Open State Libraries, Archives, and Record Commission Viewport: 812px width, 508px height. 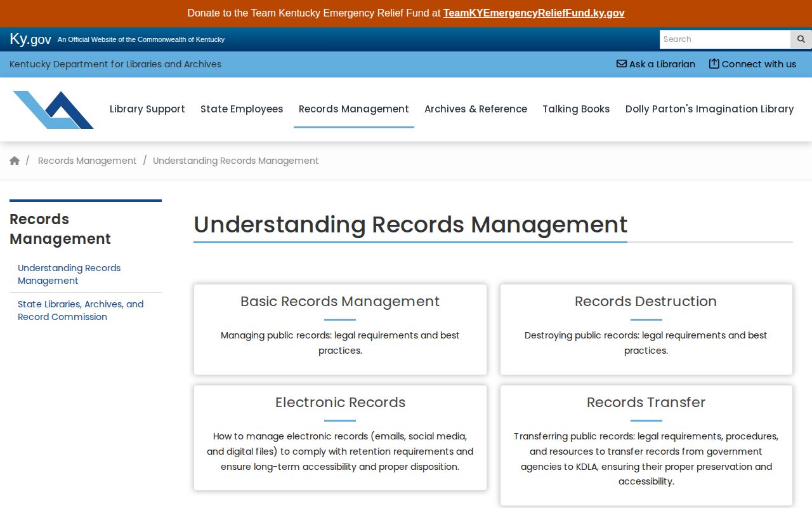(x=81, y=311)
